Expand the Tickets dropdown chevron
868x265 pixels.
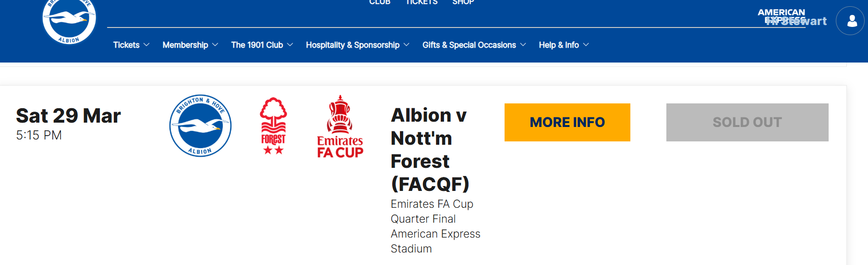click(x=146, y=45)
